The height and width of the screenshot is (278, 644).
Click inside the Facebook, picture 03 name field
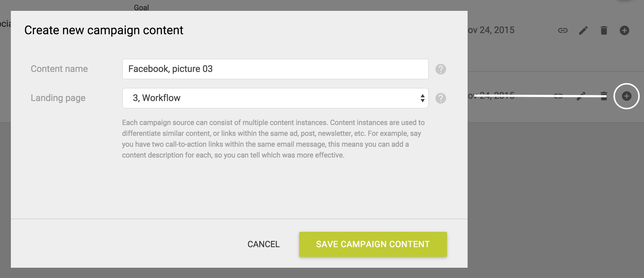point(275,69)
